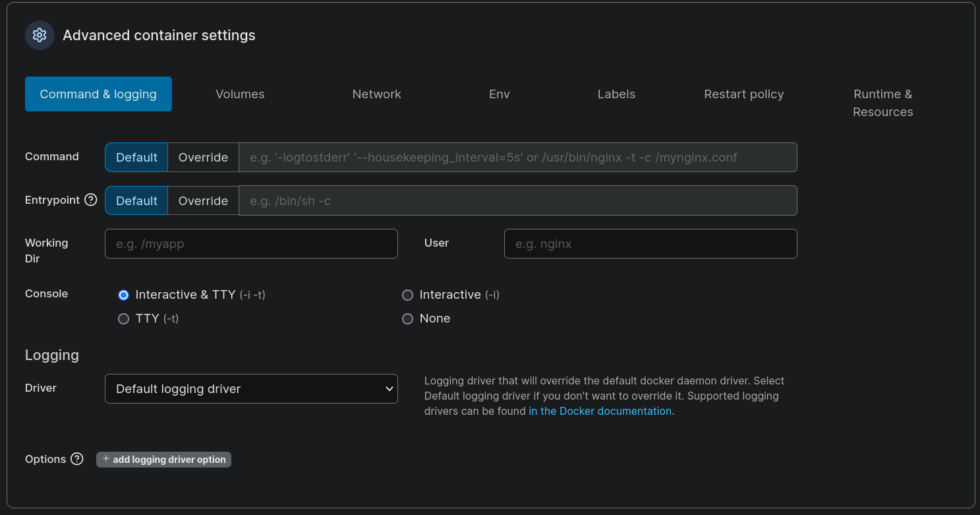980x515 pixels.
Task: Go to the Labels tab
Action: pos(616,94)
